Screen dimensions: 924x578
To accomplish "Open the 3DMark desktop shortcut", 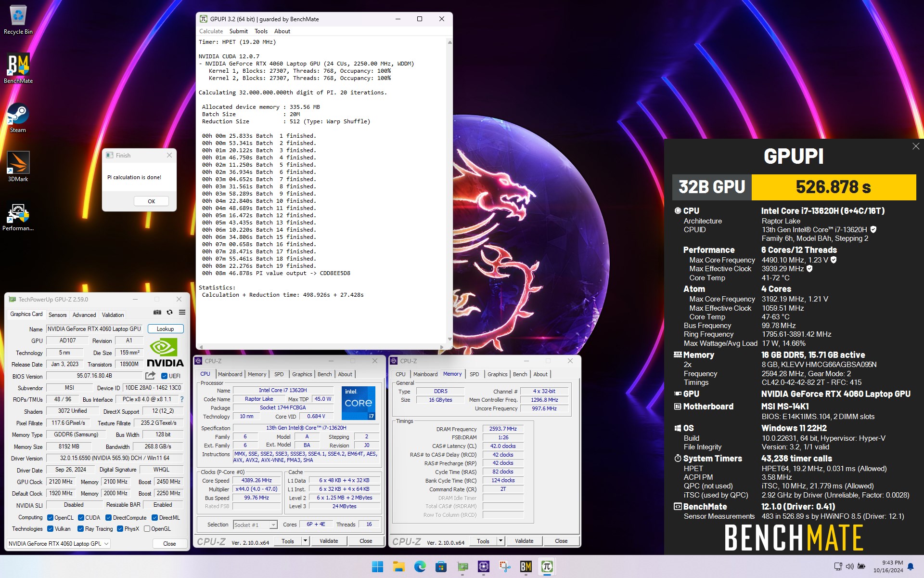I will point(18,167).
